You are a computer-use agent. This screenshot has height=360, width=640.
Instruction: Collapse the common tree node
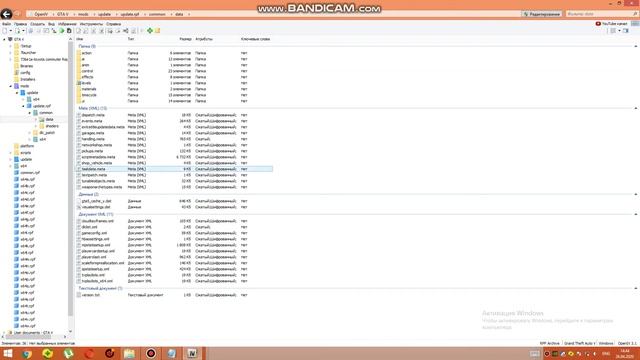[29, 113]
